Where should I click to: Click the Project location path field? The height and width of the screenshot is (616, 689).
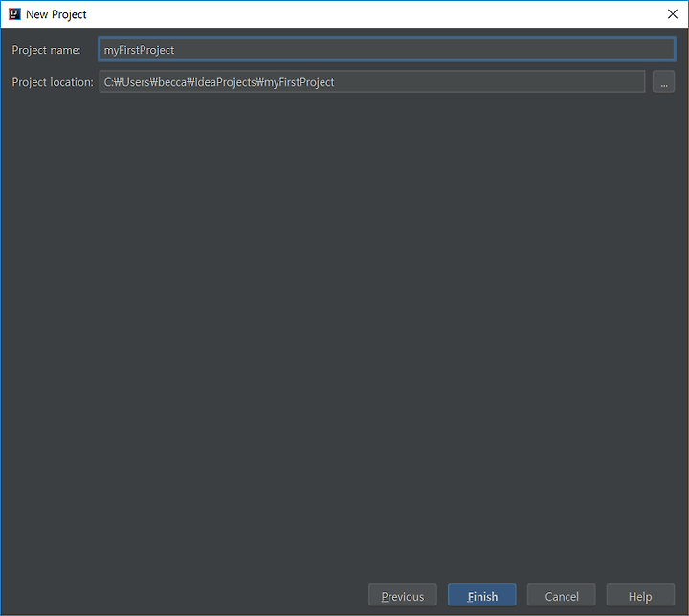click(x=371, y=81)
